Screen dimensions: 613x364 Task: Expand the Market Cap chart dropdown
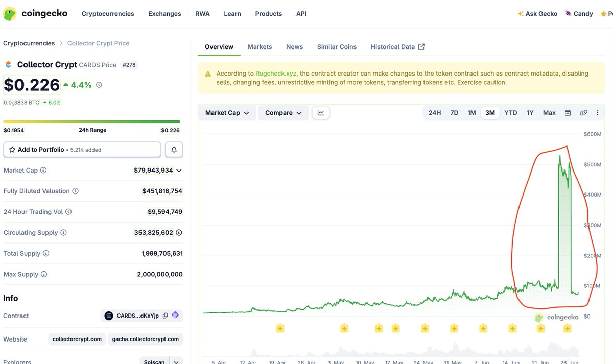(x=227, y=113)
